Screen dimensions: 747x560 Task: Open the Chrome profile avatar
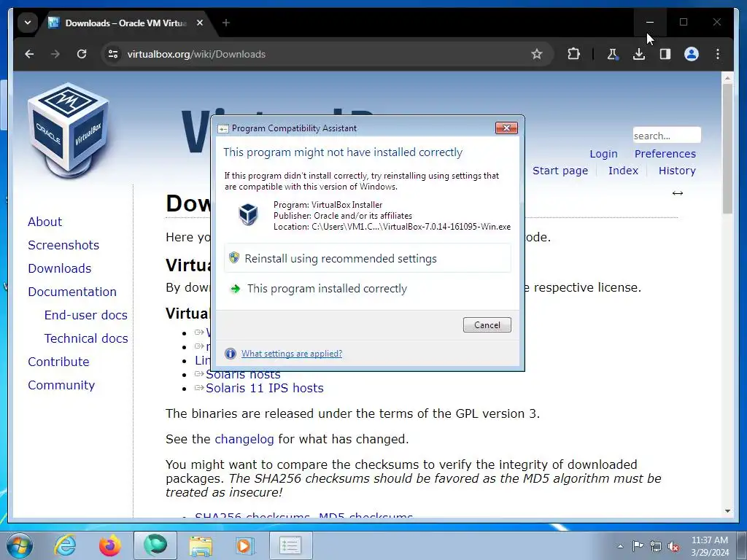tap(692, 54)
